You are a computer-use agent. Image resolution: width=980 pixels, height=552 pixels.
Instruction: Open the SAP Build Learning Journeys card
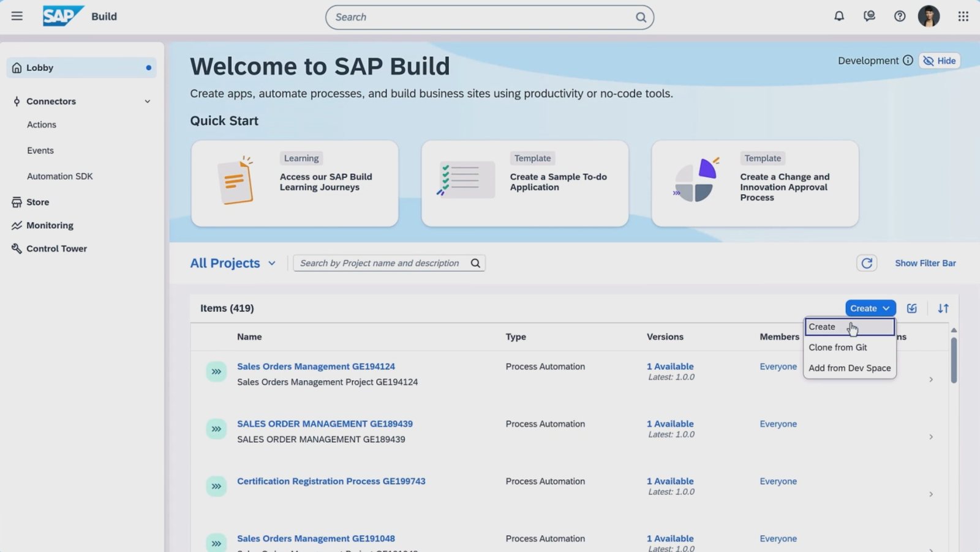tap(295, 184)
